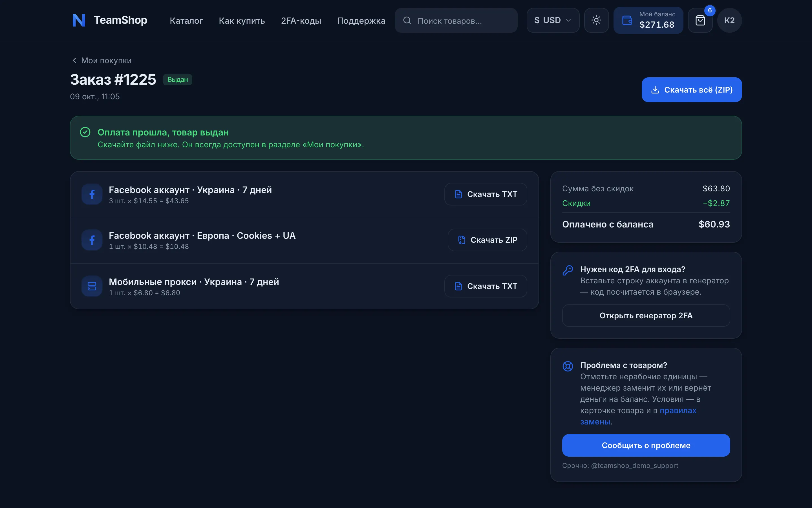Click the Выдан status badge
812x508 pixels.
point(178,80)
